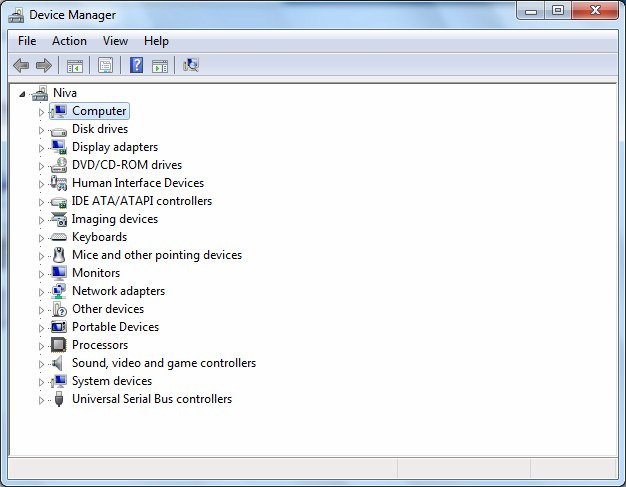Select the Disk drives label
The image size is (626, 487).
[100, 129]
